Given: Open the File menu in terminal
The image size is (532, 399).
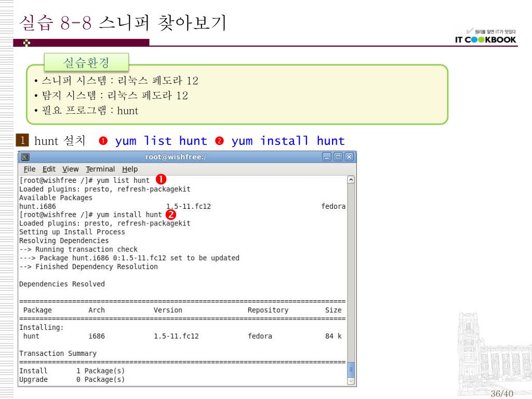Looking at the screenshot, I should point(30,169).
